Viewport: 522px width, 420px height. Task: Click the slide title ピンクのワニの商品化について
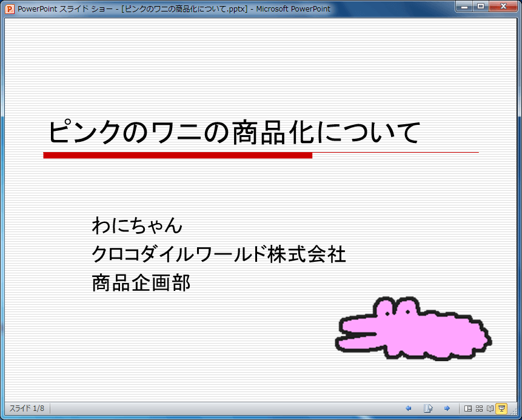pyautogui.click(x=235, y=132)
